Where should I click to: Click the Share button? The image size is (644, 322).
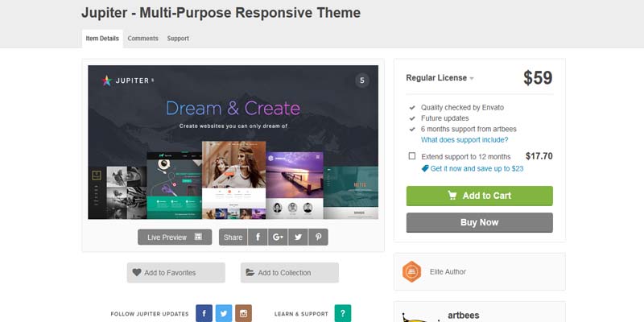click(233, 237)
